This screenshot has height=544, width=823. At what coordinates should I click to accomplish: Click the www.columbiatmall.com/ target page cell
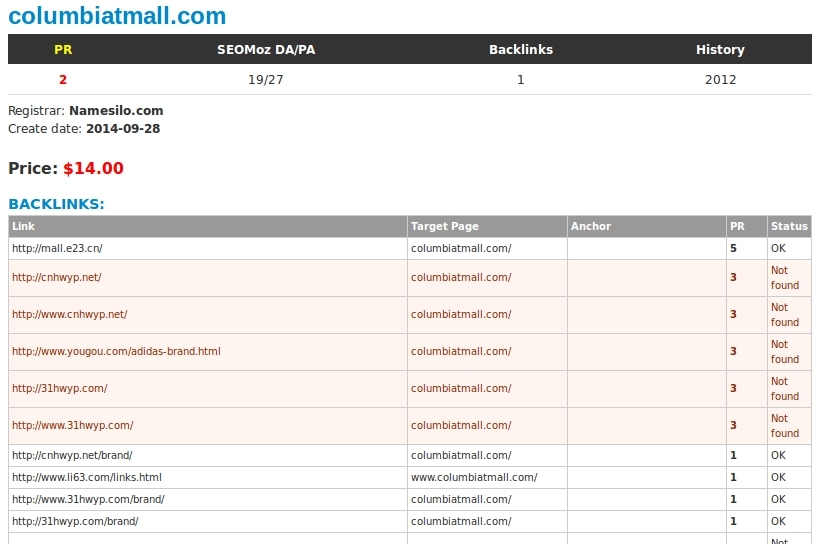[x=487, y=477]
